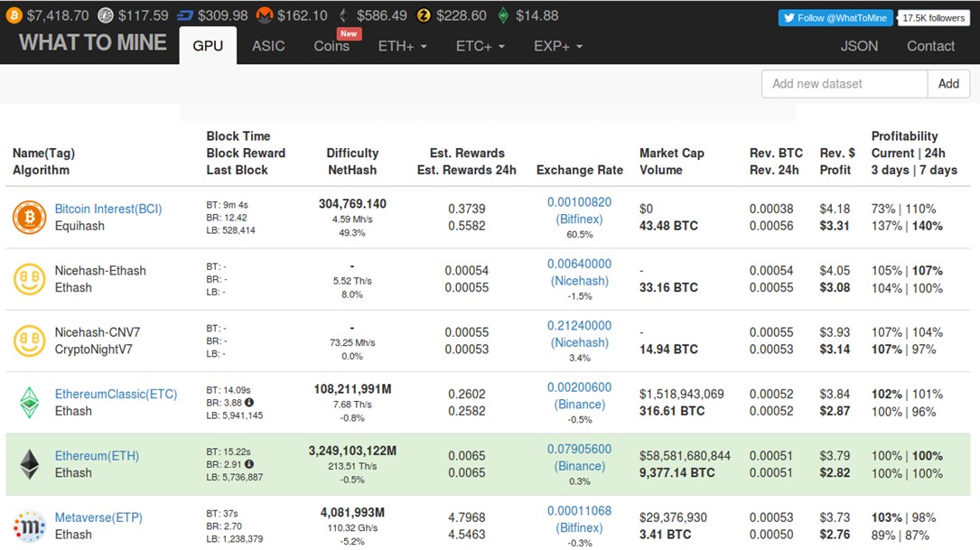Follow @WhatToMine on Twitter

[835, 18]
